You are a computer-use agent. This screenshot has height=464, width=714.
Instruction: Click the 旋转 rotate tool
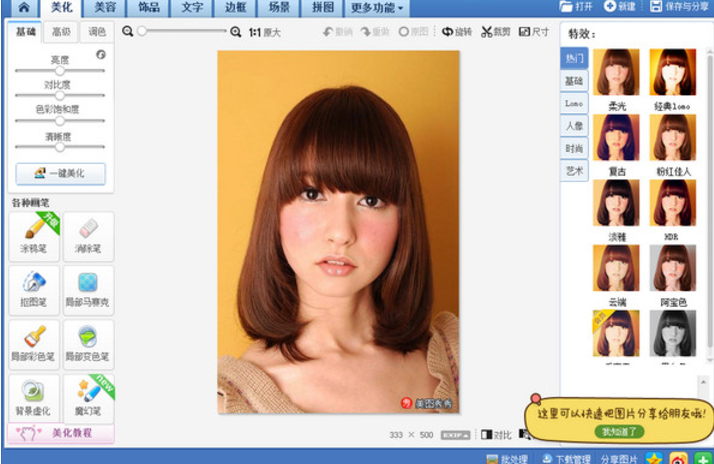[457, 32]
